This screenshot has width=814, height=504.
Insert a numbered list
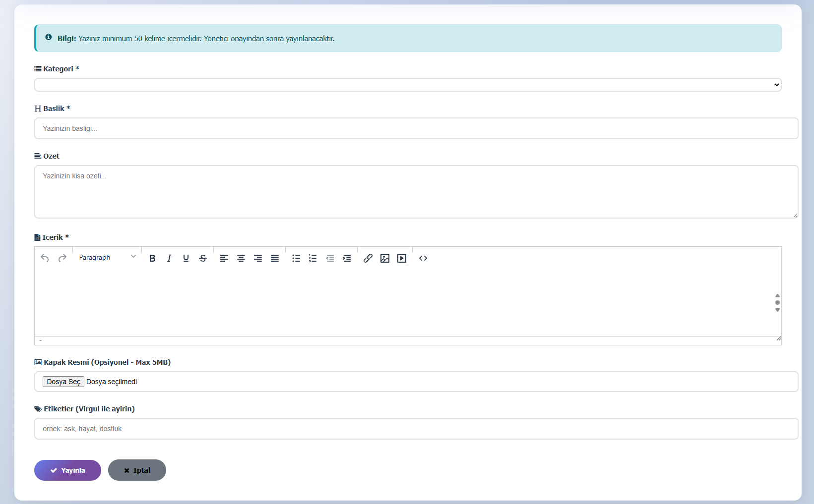[313, 258]
